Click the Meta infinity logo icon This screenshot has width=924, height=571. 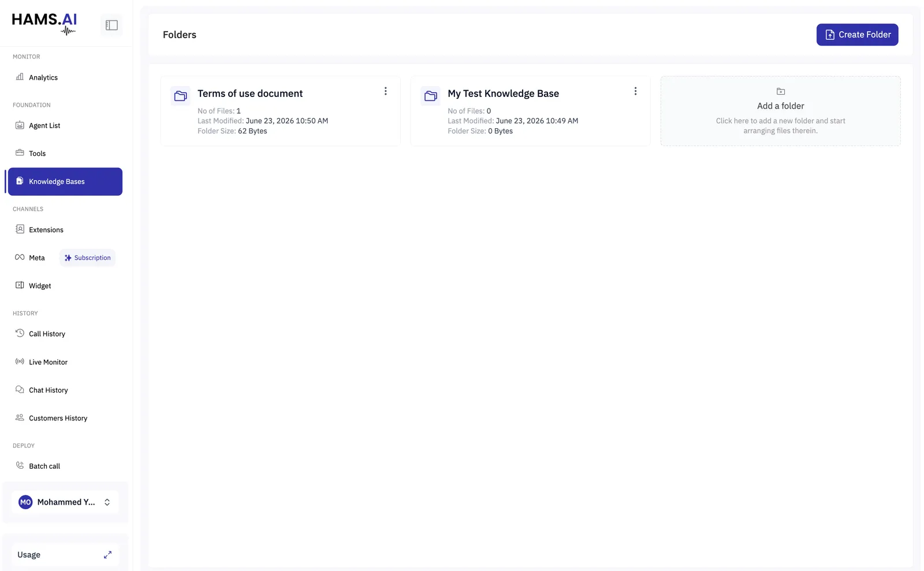[x=20, y=257]
